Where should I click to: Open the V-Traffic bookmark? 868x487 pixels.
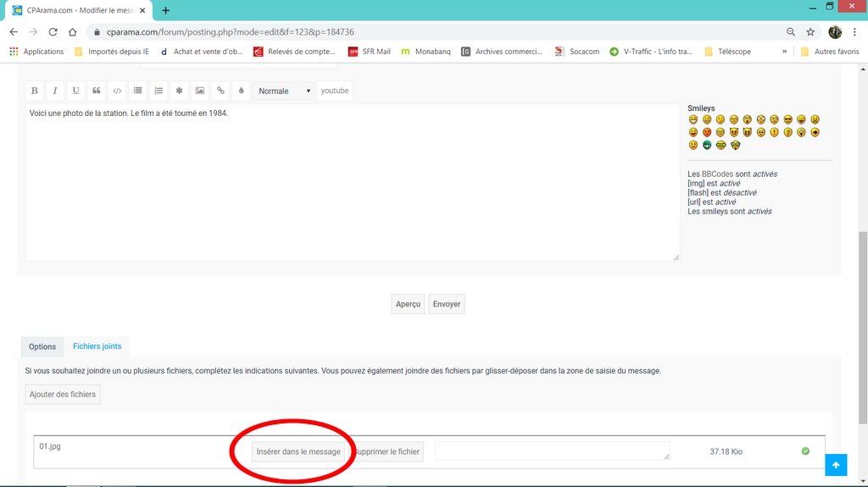click(x=651, y=52)
